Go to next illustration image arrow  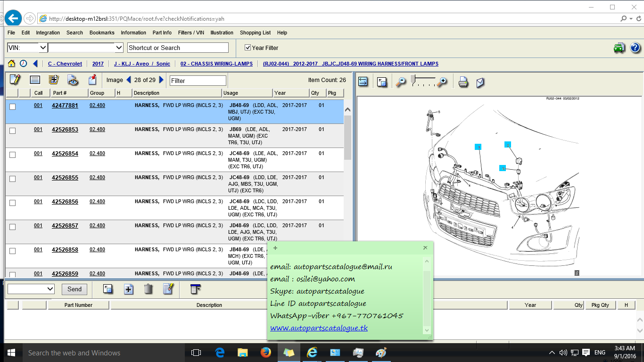pos(162,80)
